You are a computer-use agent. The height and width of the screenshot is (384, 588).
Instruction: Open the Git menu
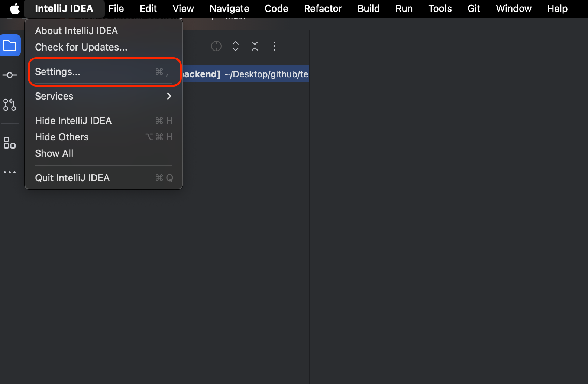tap(474, 9)
